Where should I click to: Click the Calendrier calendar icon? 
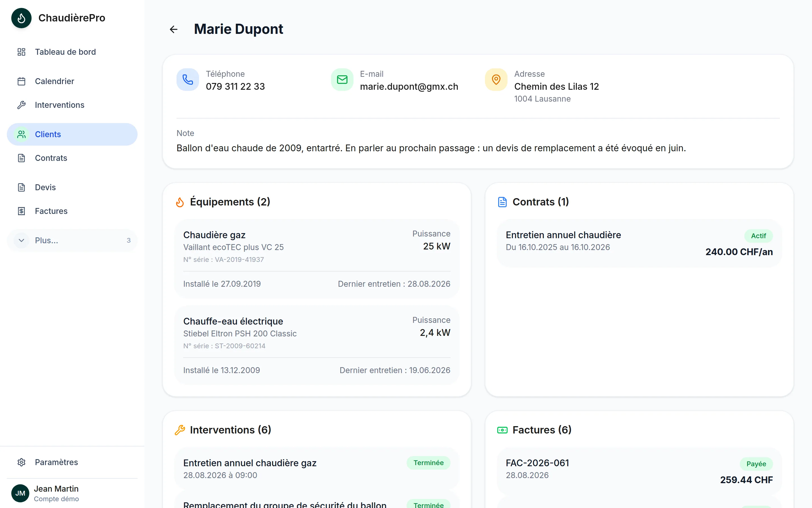click(21, 81)
